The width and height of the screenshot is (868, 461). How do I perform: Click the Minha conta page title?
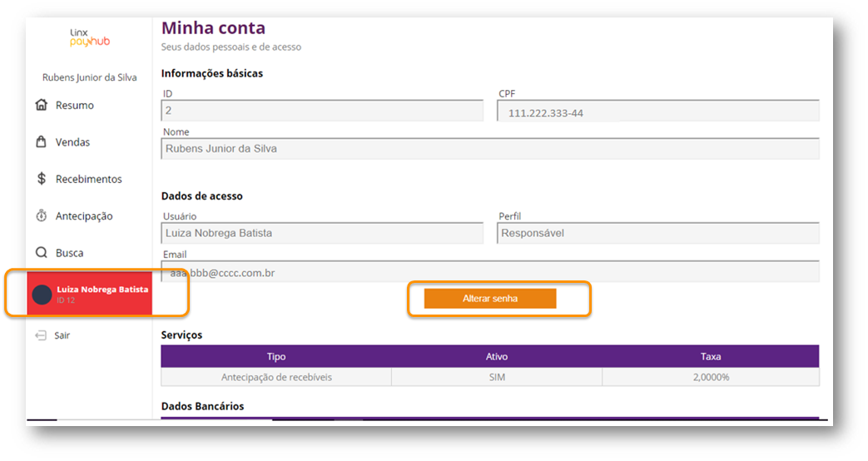point(213,27)
